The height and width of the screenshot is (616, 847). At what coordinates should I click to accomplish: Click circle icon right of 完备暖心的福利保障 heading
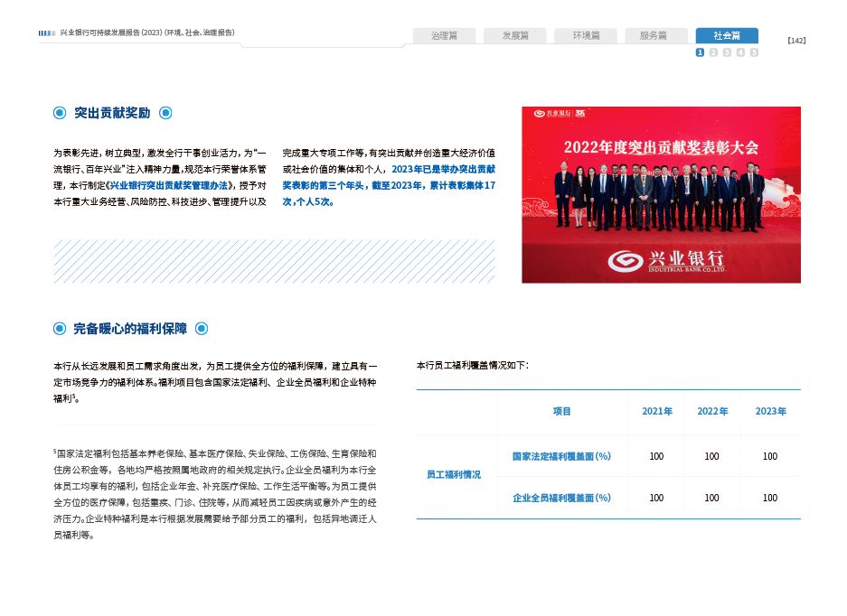pos(202,329)
